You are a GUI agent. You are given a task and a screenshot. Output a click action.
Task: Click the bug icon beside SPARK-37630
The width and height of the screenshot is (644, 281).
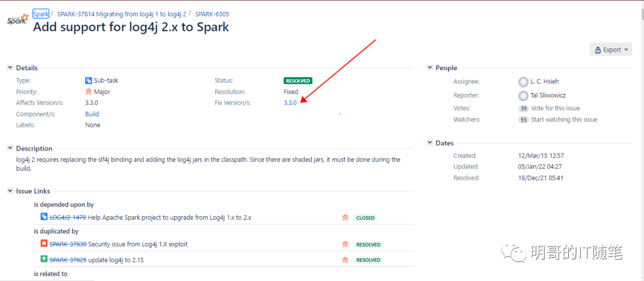coord(44,243)
